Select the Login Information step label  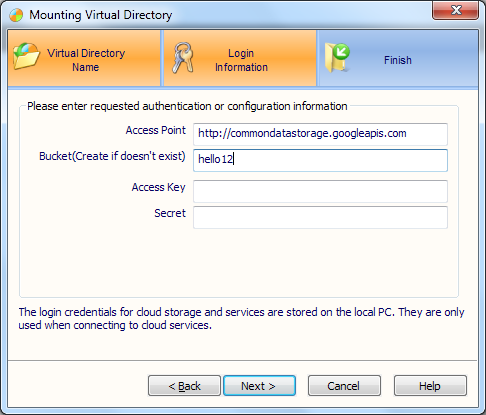241,60
